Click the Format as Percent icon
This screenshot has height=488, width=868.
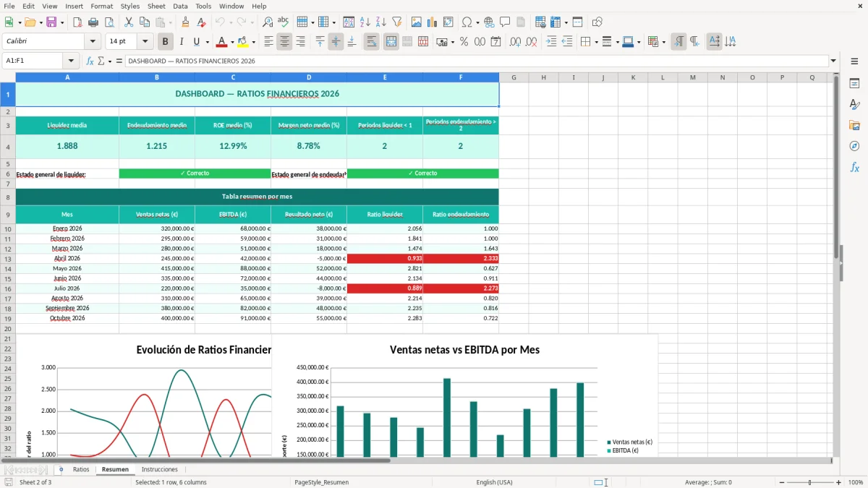click(464, 42)
